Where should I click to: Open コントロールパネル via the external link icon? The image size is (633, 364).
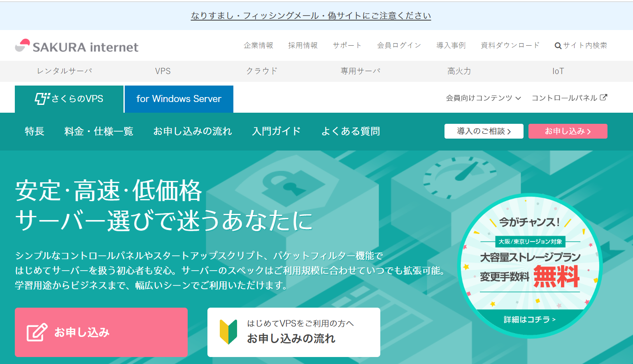(604, 97)
